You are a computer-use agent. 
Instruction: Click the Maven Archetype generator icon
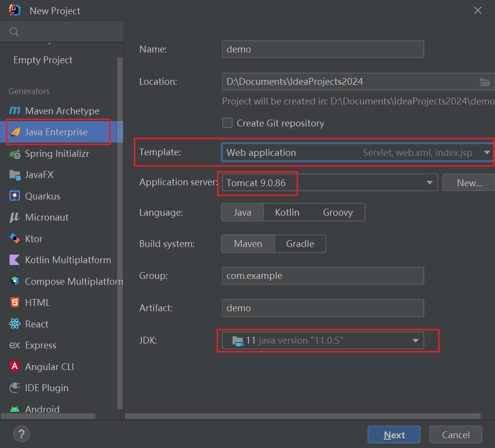click(15, 110)
